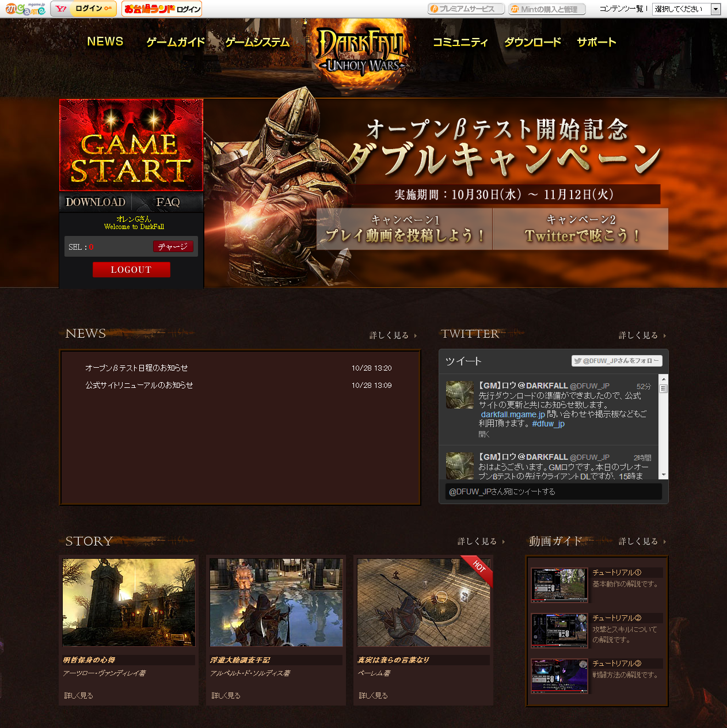This screenshot has width=727, height=728.
Task: Click 詳しく見る under 明哲保身の心得
Action: (x=79, y=695)
